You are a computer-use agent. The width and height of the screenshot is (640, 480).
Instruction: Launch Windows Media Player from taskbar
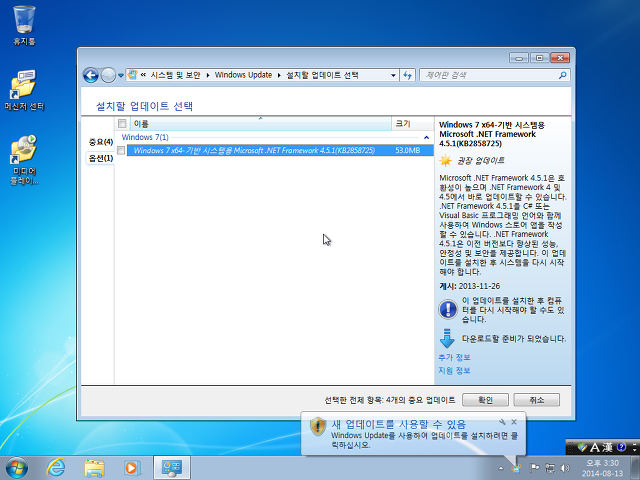click(132, 468)
